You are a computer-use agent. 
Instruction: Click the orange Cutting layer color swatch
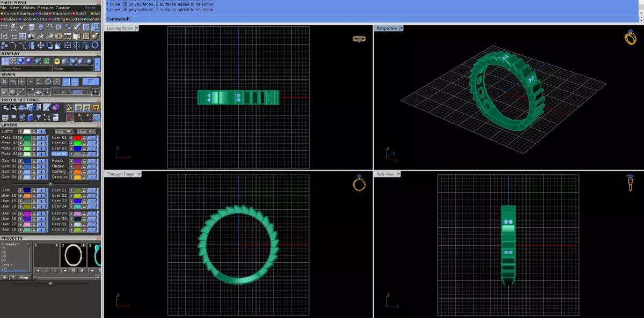click(77, 172)
